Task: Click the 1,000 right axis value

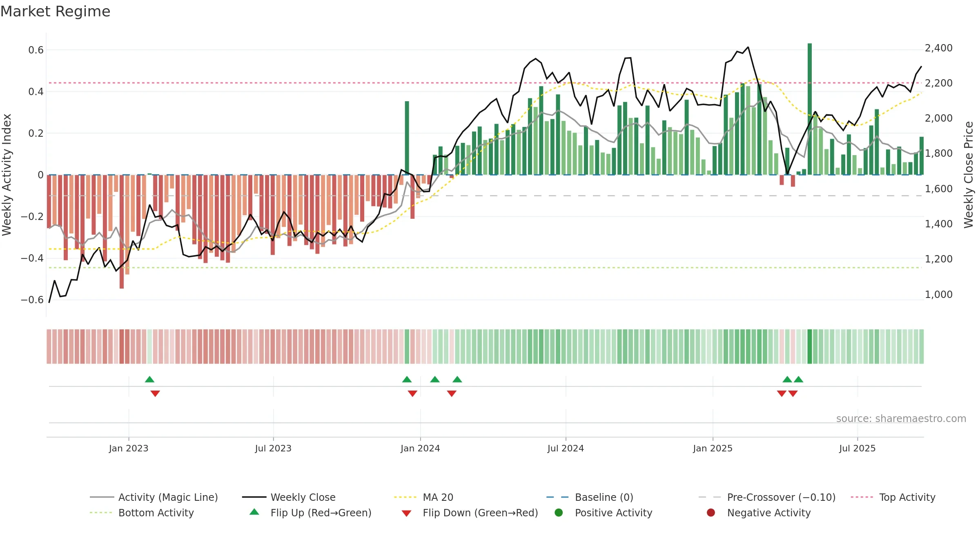Action: (x=939, y=294)
